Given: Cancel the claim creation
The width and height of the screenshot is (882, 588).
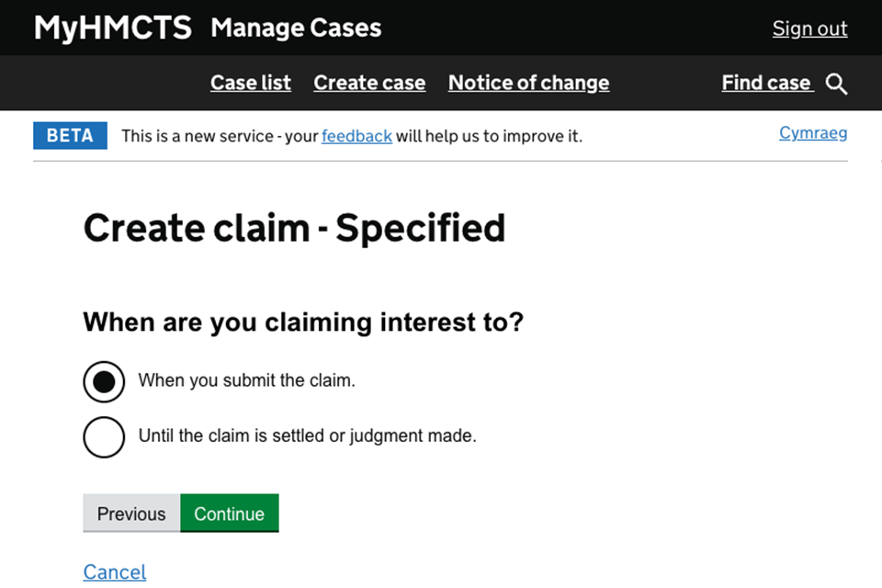Looking at the screenshot, I should (x=115, y=571).
